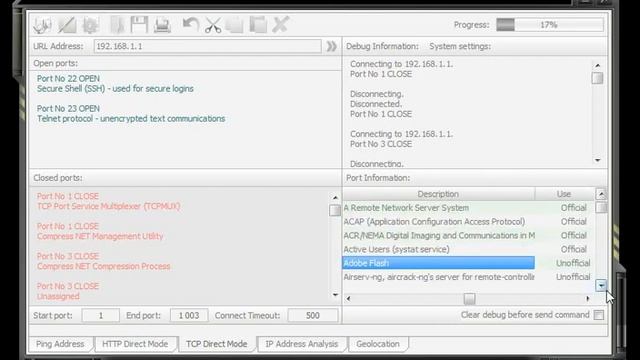Screen dimensions: 640x360
Task: Click the undo arrow icon
Action: click(190, 24)
